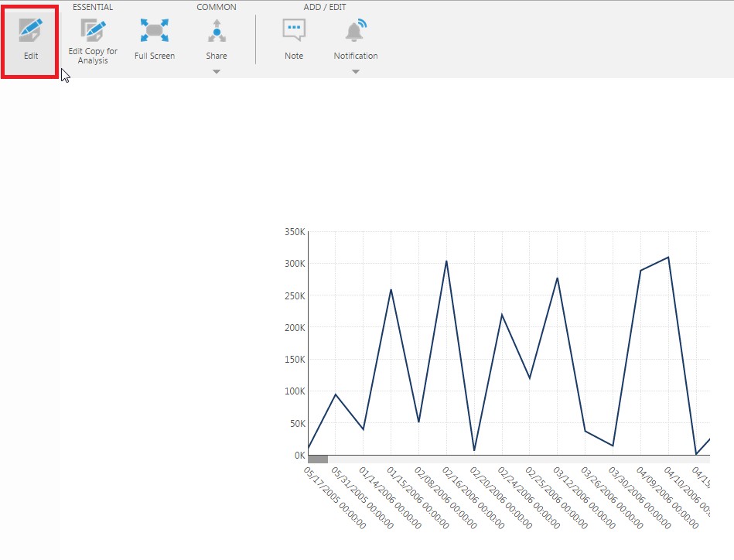
Task: Click the ESSENTIAL group heading
Action: pos(93,7)
